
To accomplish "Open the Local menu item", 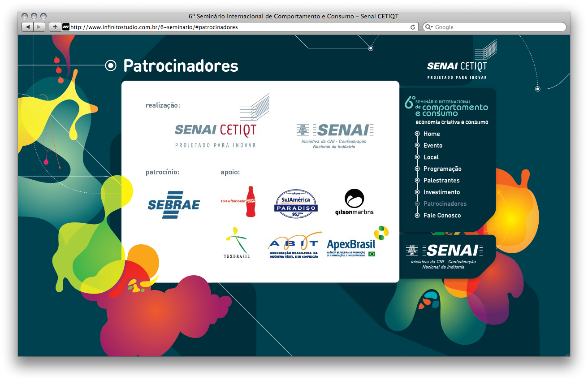I will pyautogui.click(x=431, y=157).
